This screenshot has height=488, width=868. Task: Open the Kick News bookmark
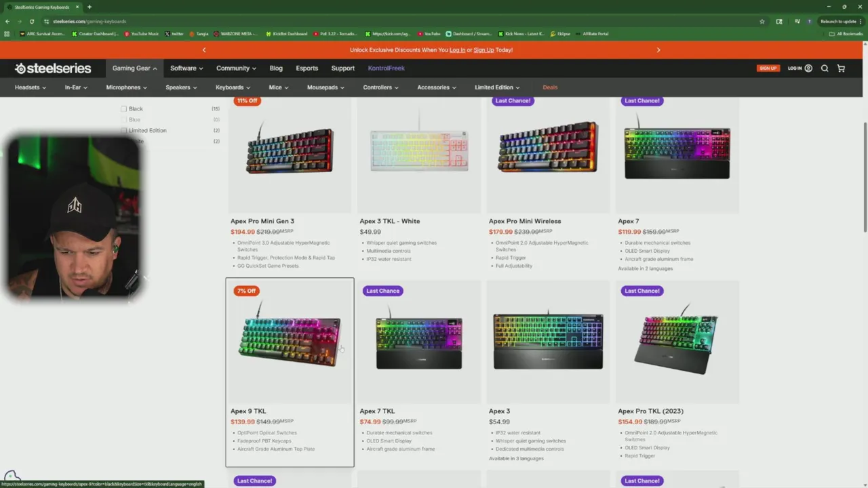[521, 33]
